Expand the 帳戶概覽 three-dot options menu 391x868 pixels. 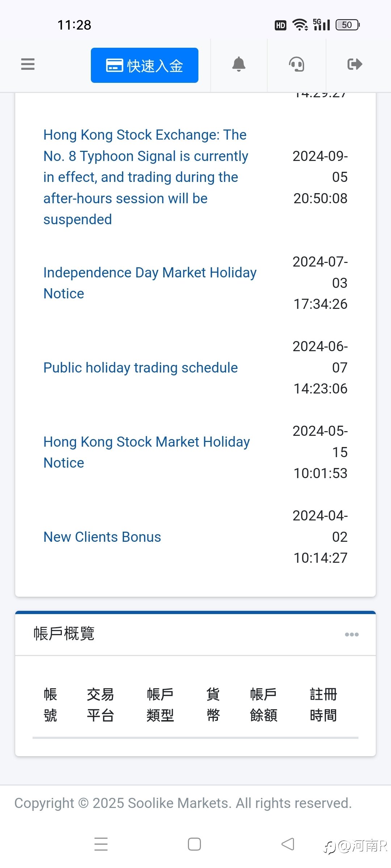click(x=352, y=634)
